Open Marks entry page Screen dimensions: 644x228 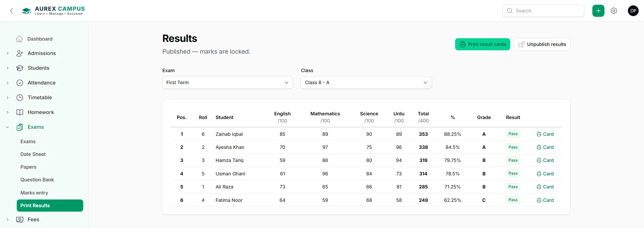coord(34,193)
